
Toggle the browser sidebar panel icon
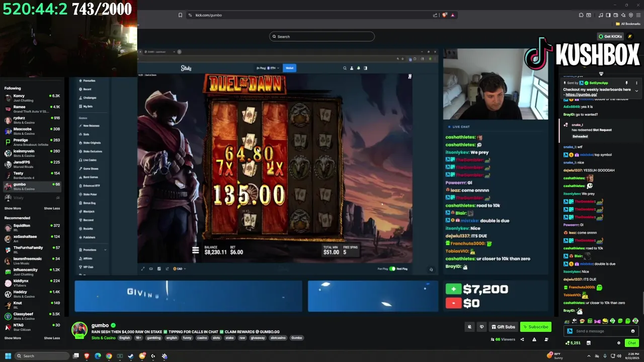point(608,15)
